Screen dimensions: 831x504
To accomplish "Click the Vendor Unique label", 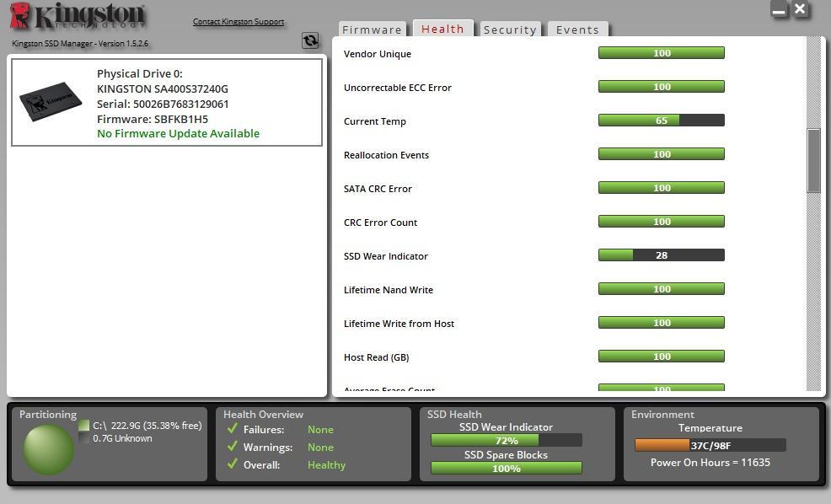I will tap(378, 54).
